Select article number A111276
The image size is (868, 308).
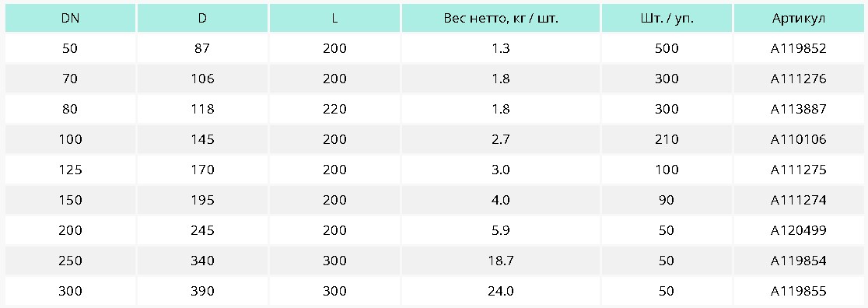[799, 79]
